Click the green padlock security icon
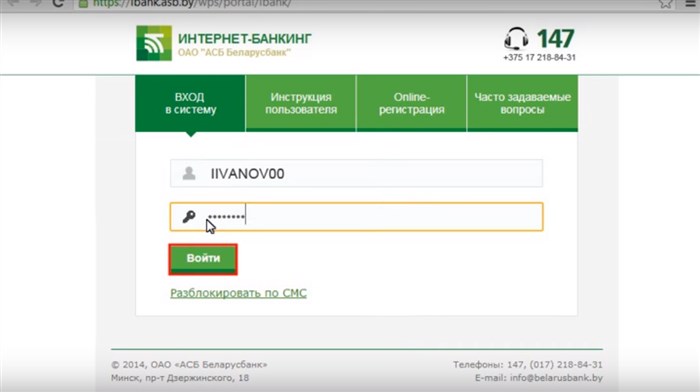Screen dimensions: 700x392 point(83,4)
